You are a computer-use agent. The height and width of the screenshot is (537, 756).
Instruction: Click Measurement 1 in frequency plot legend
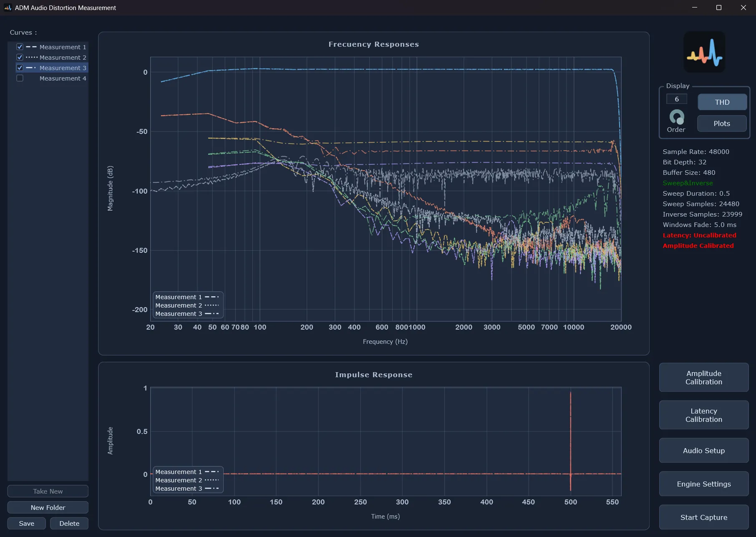tap(187, 297)
